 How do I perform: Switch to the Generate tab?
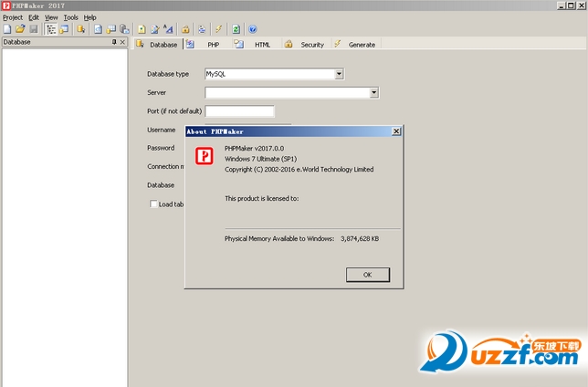355,44
